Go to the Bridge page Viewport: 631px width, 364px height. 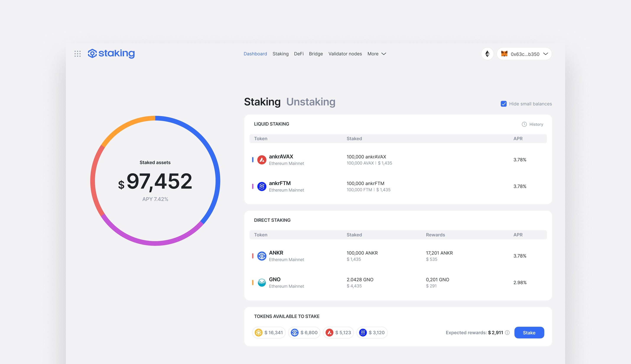coord(316,54)
